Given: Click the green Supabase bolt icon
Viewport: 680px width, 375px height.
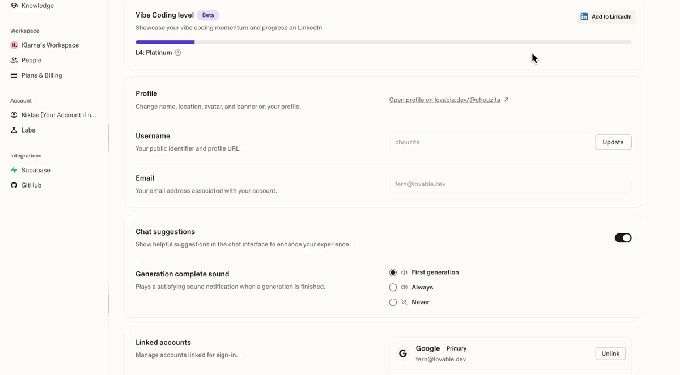Looking at the screenshot, I should [x=14, y=170].
